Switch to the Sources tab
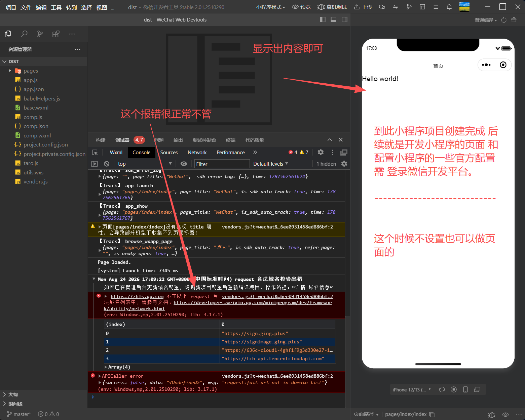Image resolution: width=525 pixels, height=420 pixels. (x=169, y=153)
